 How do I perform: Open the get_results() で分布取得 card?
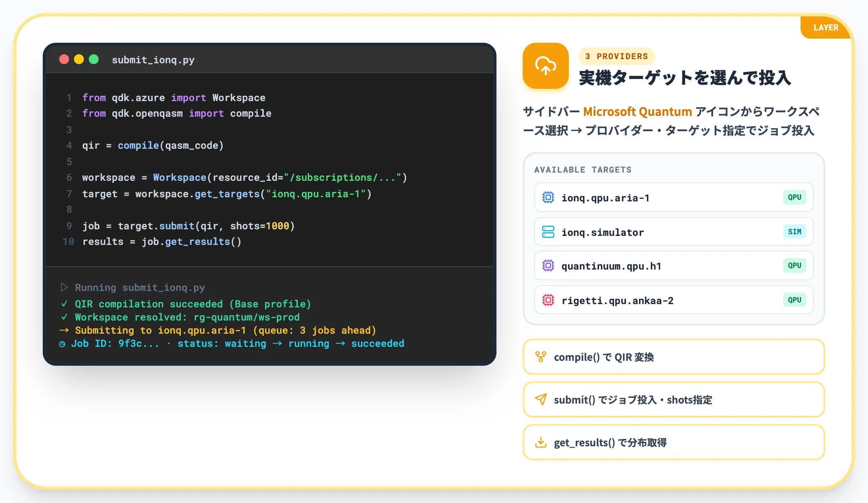[674, 442]
